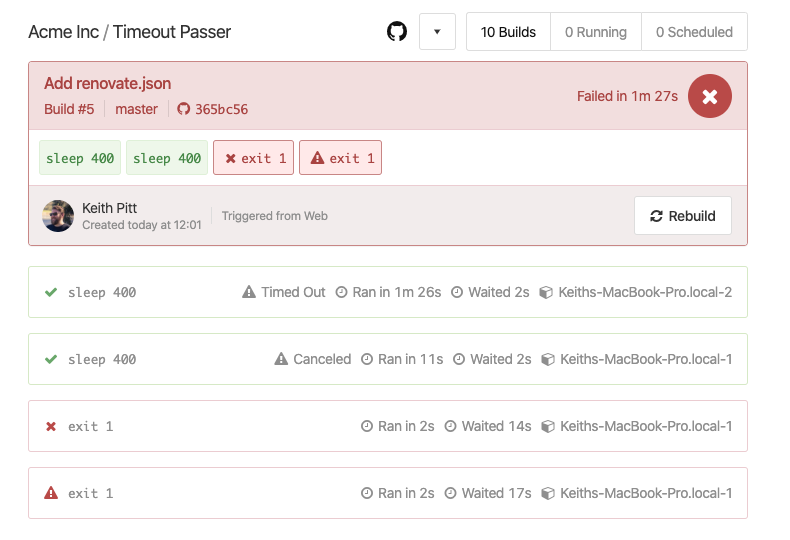Click red warning icon on last exit 1 row
The height and width of the screenshot is (540, 790).
51,493
